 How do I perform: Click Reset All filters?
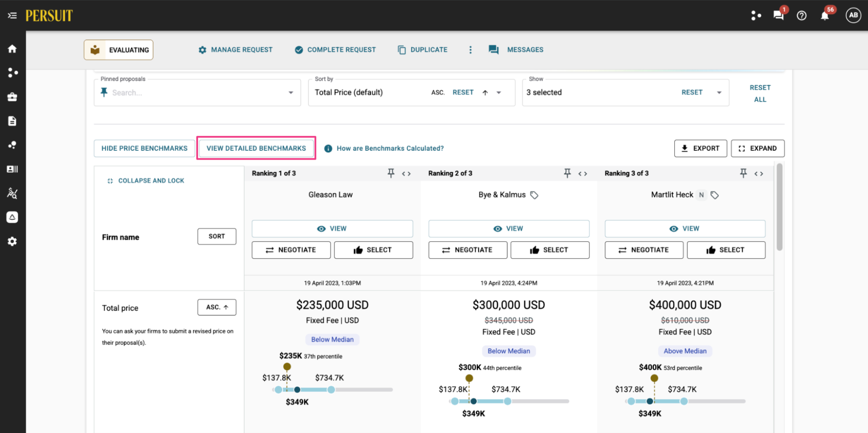pyautogui.click(x=760, y=93)
